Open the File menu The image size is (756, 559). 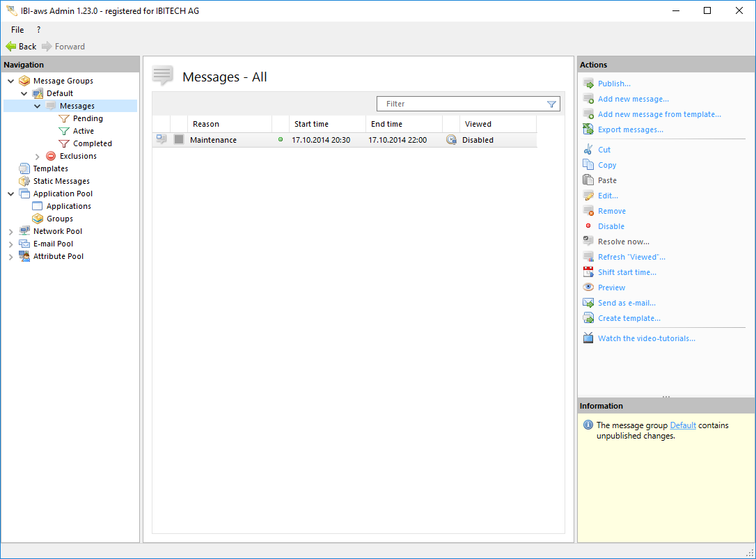click(x=17, y=30)
